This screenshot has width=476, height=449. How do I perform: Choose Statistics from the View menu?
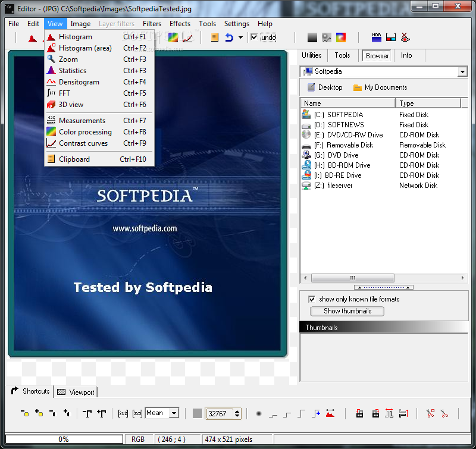tap(99, 70)
